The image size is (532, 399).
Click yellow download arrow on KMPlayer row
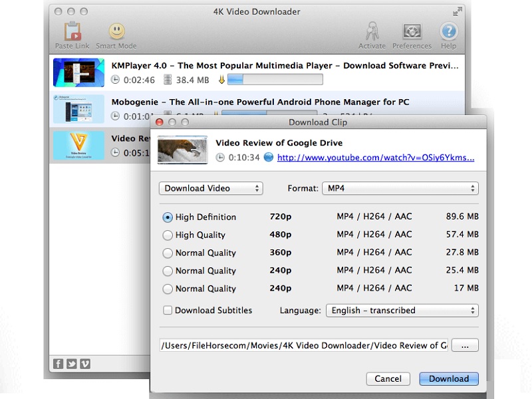(x=221, y=80)
